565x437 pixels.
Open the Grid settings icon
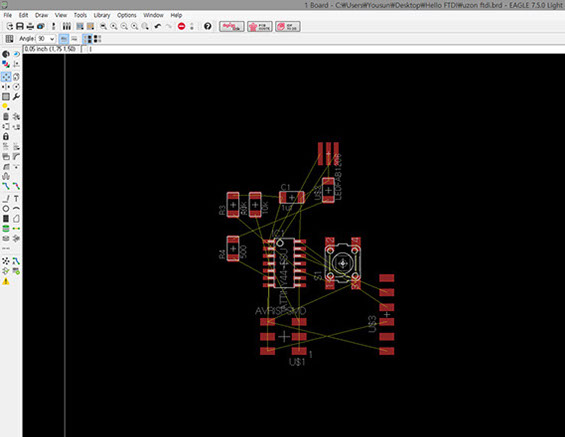pyautogui.click(x=9, y=39)
